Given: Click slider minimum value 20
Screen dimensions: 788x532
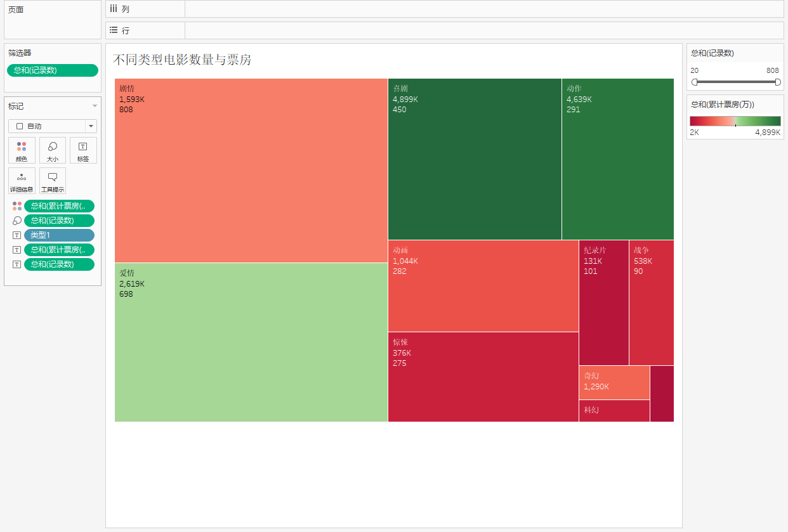Looking at the screenshot, I should [695, 70].
